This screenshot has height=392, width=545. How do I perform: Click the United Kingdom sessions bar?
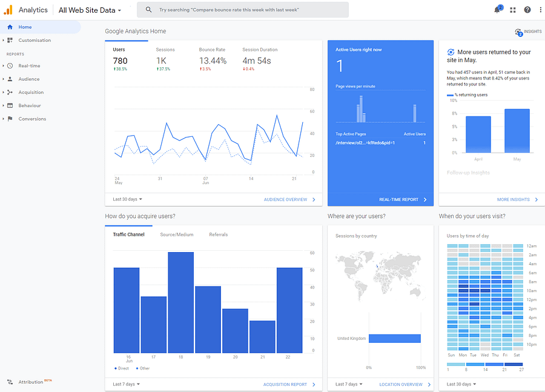click(x=394, y=339)
